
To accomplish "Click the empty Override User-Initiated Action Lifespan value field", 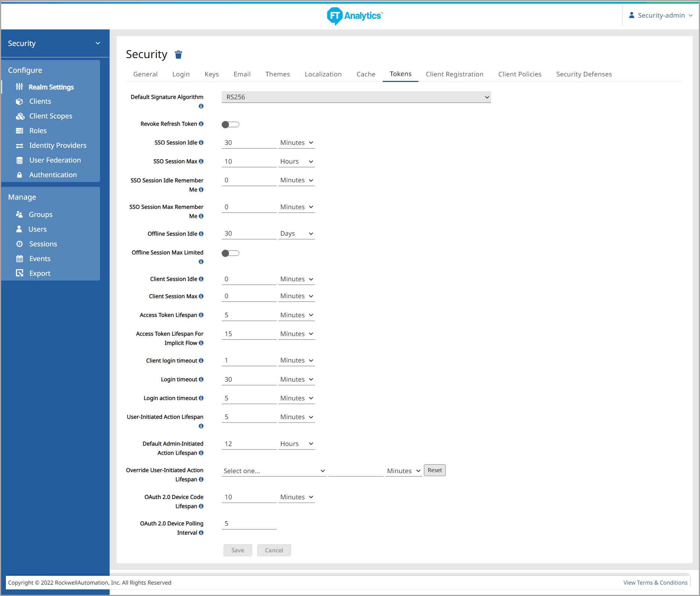I will point(356,471).
